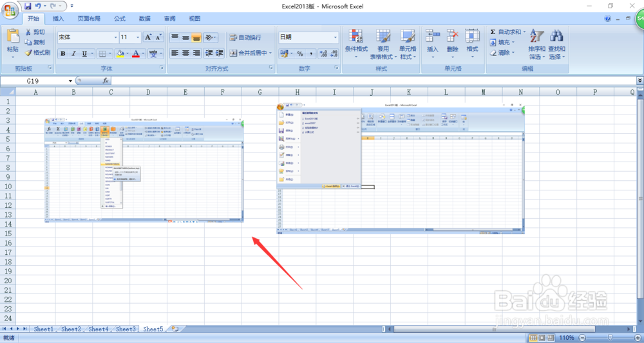Apply the red font color
The image size is (644, 343).
tap(136, 54)
